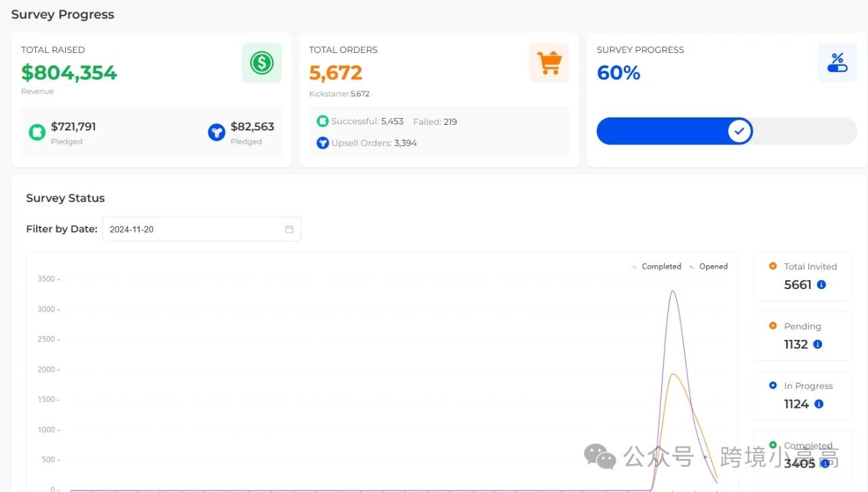Click the info icon next to 1124

point(818,404)
